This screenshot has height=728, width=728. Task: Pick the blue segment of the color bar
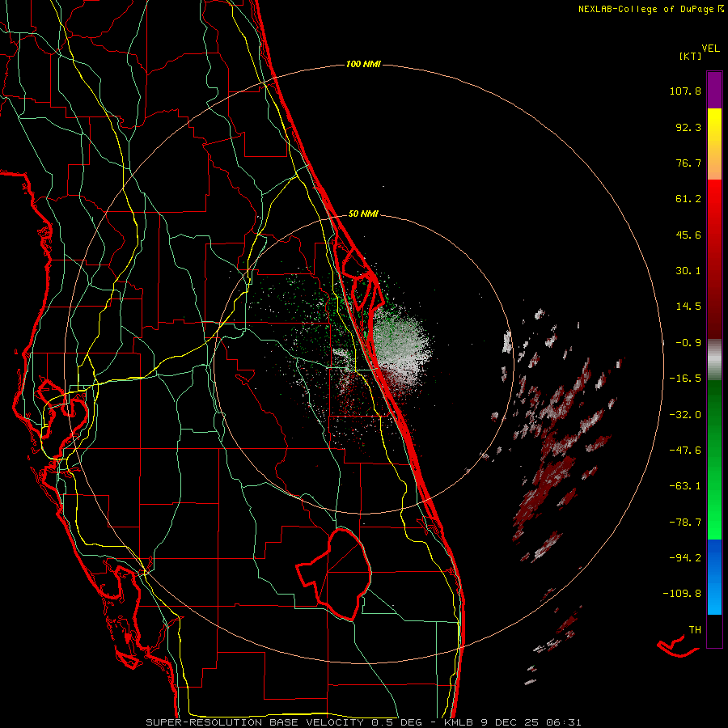(x=714, y=577)
